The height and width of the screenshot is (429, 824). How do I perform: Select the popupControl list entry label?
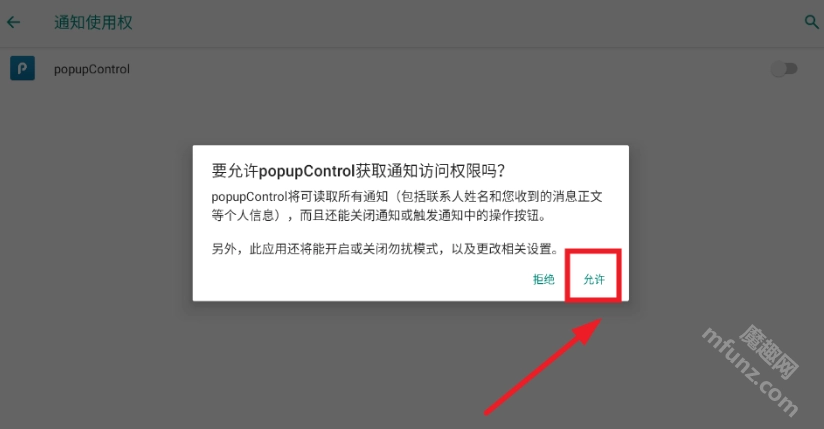[x=91, y=69]
